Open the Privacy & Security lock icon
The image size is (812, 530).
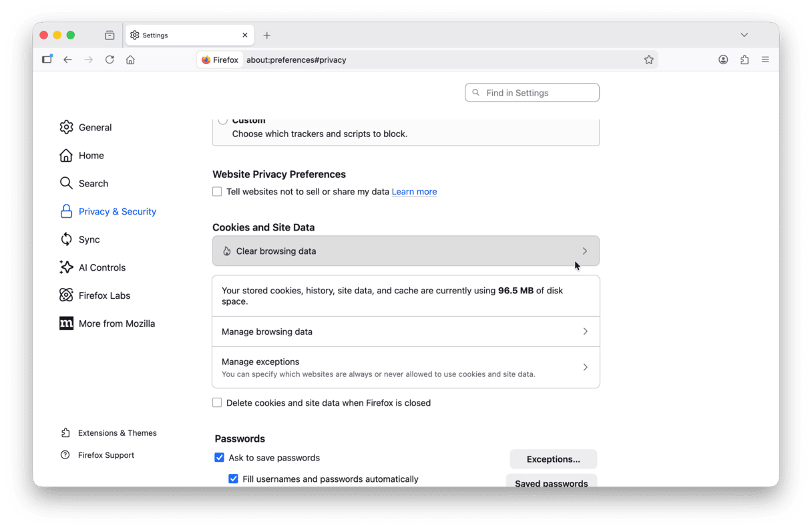tap(66, 211)
